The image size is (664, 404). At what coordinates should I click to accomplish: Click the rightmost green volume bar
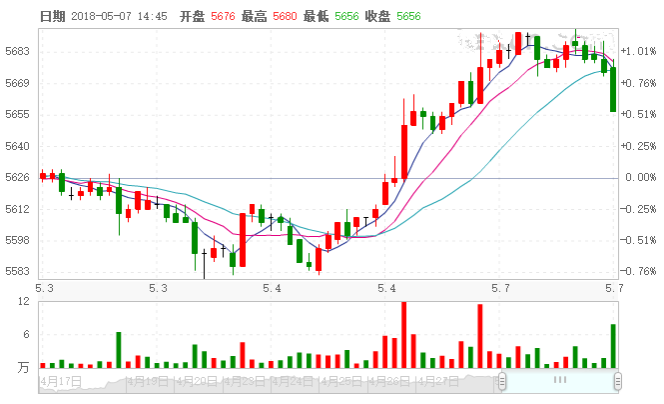(613, 346)
